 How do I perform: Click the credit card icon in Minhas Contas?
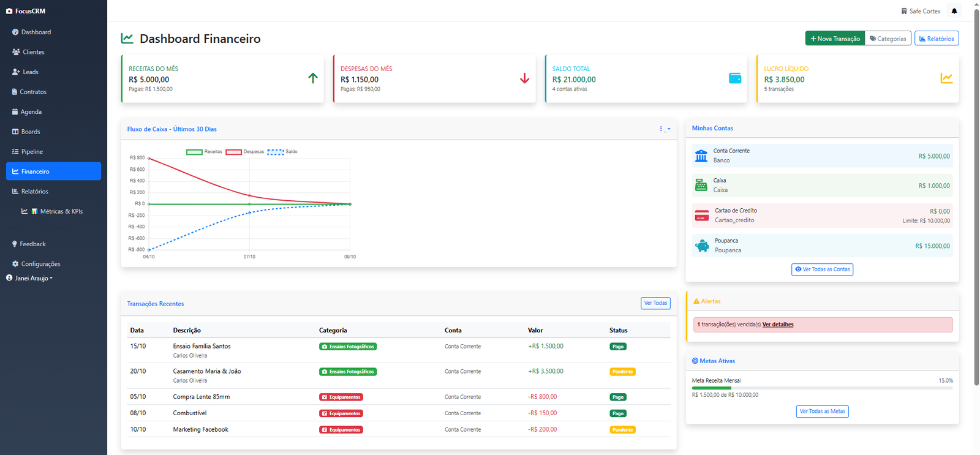702,216
